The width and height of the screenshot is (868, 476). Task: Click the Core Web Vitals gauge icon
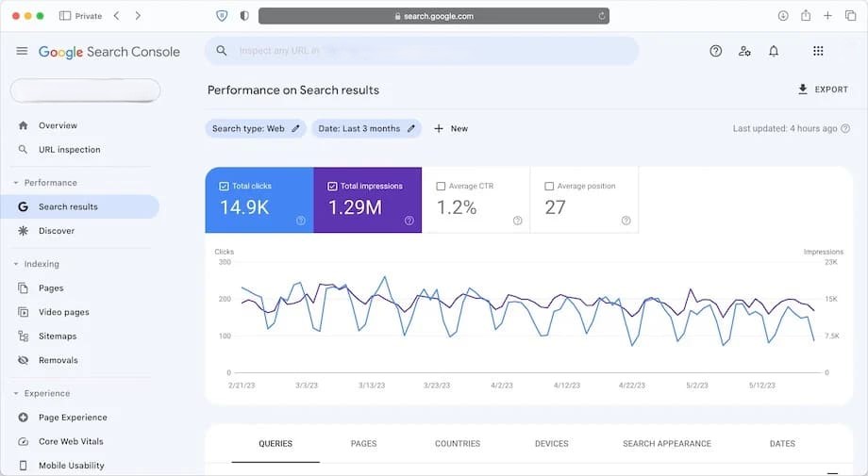[23, 442]
